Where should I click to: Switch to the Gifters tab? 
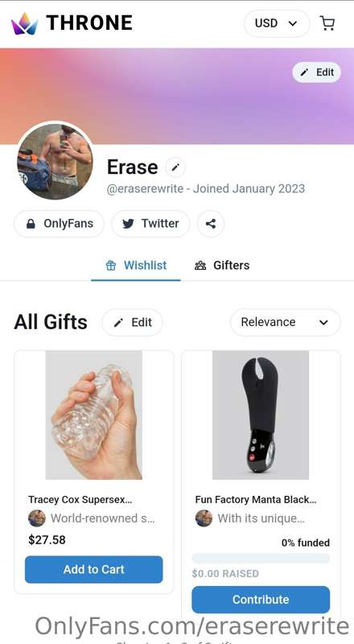tap(222, 266)
